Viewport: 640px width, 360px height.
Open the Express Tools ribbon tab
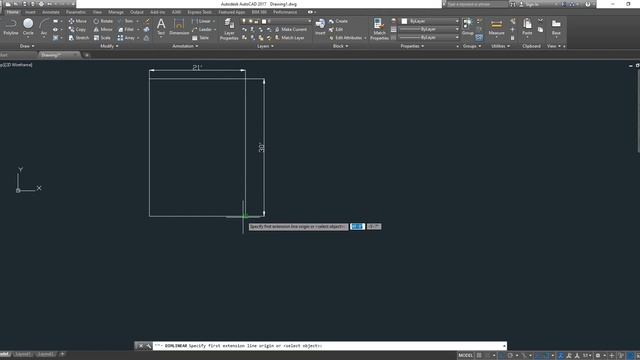tap(200, 12)
